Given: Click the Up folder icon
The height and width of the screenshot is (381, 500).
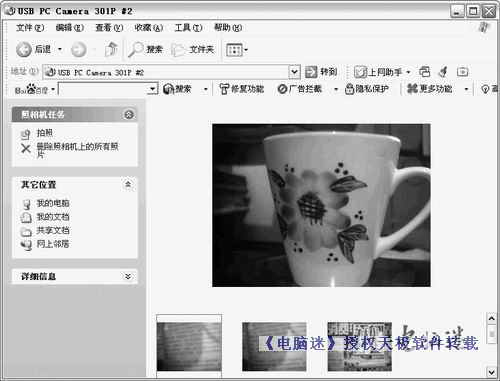Looking at the screenshot, I should pyautogui.click(x=111, y=50).
